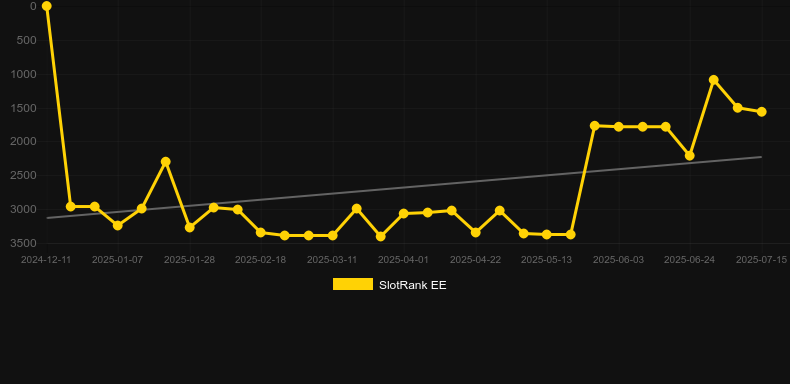Image resolution: width=790 pixels, height=384 pixels.
Task: Click the 2025-01-07 x-axis label
Action: (117, 260)
